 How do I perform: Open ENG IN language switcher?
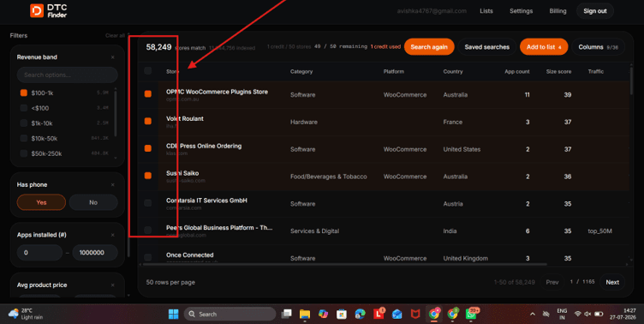tap(562, 314)
